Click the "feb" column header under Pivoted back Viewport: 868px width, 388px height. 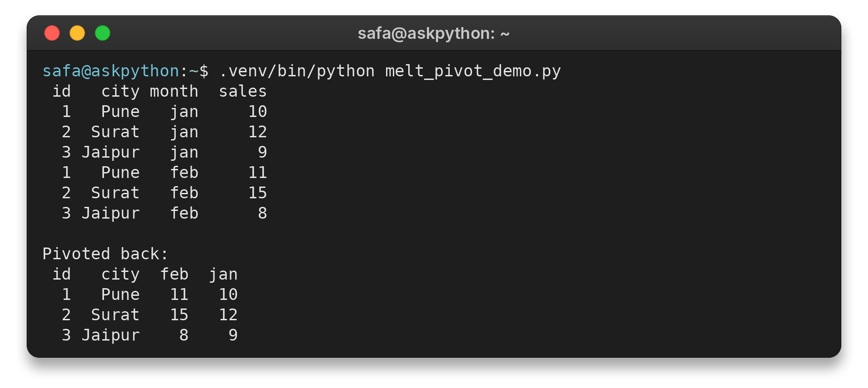pyautogui.click(x=175, y=274)
